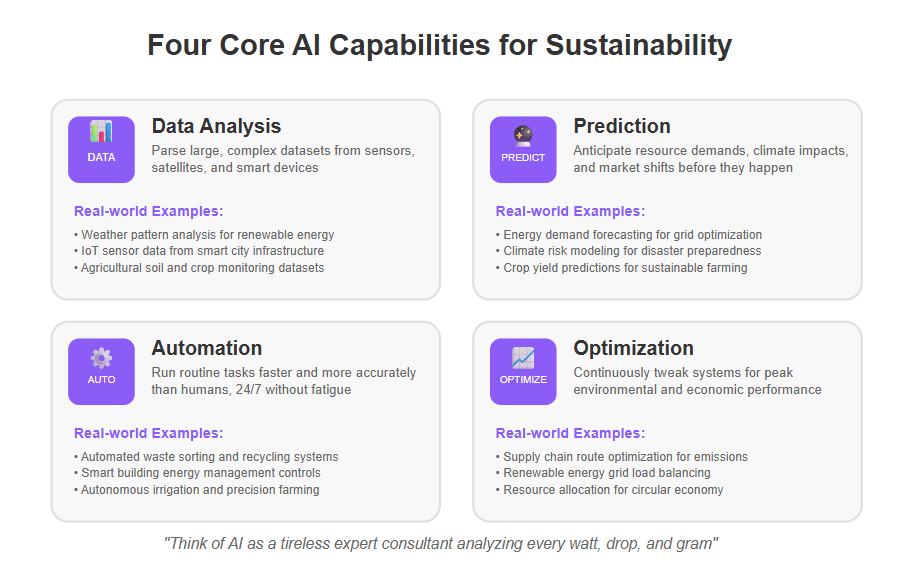The width and height of the screenshot is (902, 572).
Task: Click Real-world Examples in Prediction card
Action: pyautogui.click(x=570, y=211)
